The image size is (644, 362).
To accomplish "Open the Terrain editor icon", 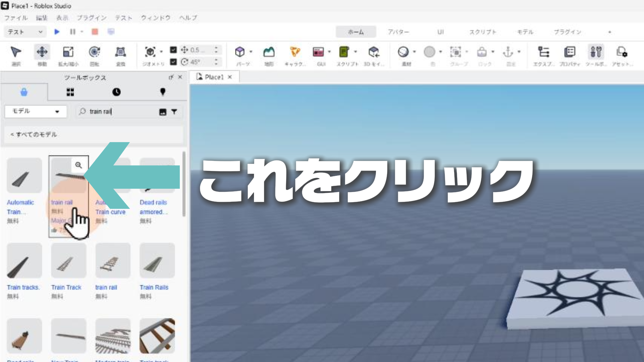I will click(x=269, y=52).
